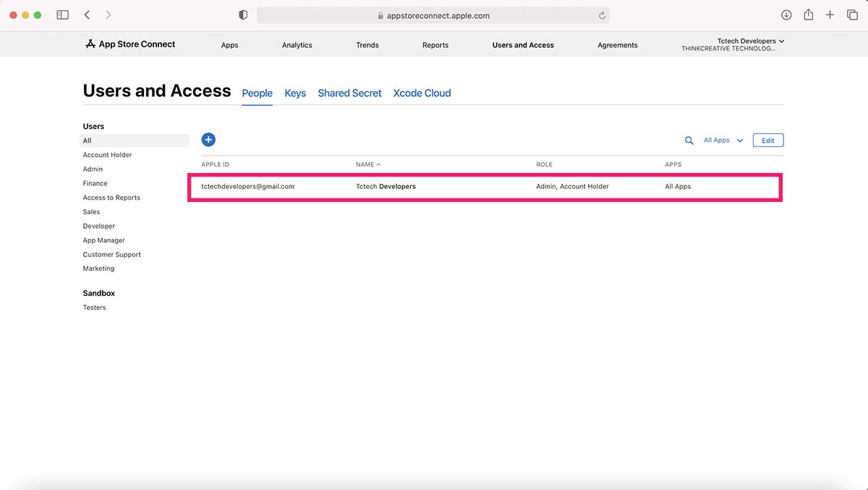Click the Tctech Developers name cell

click(x=386, y=186)
